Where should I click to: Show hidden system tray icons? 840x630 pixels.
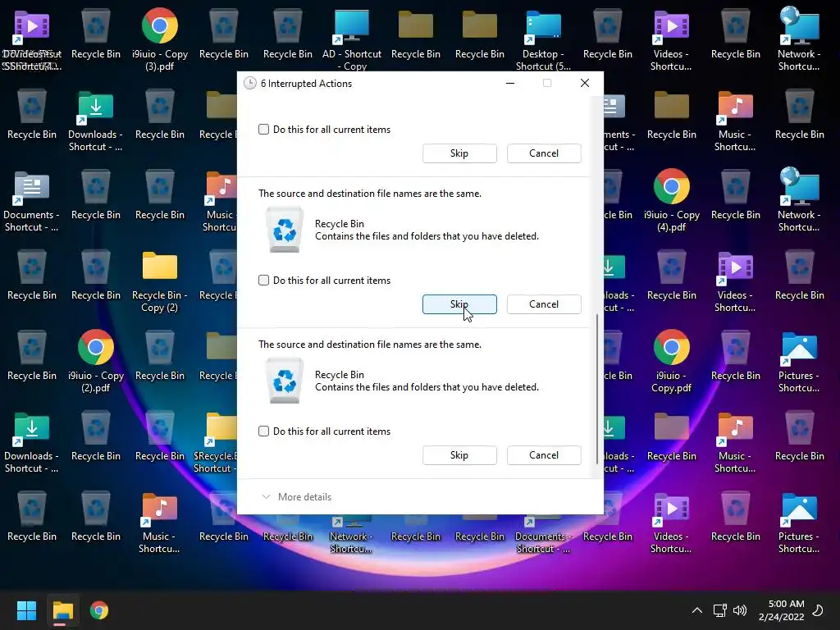[697, 610]
